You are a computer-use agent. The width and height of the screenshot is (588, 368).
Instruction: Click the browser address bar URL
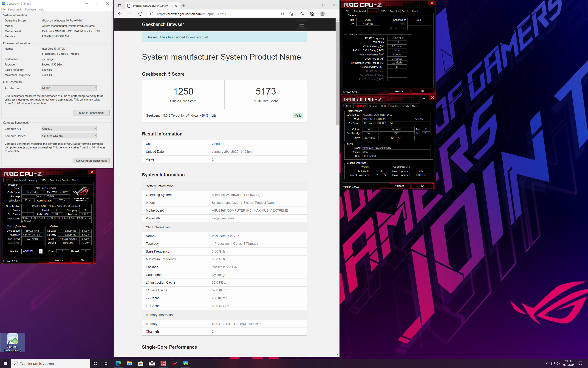pyautogui.click(x=192, y=14)
